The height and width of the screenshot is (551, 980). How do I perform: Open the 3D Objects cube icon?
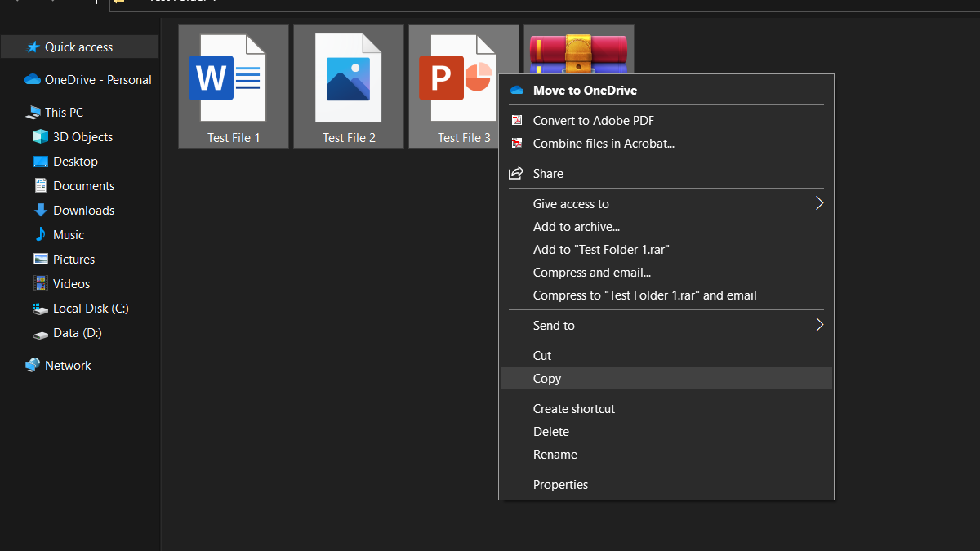[41, 137]
